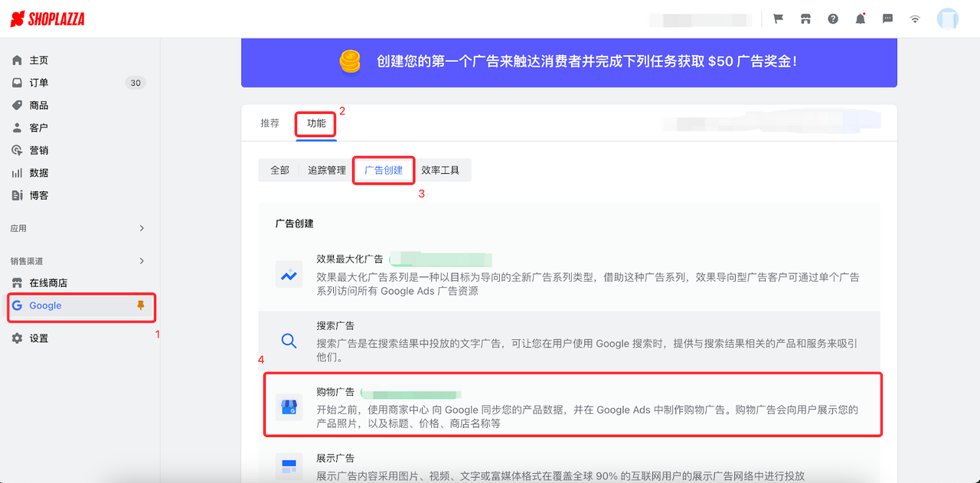
Task: Unpin the Google channel pin
Action: click(139, 305)
